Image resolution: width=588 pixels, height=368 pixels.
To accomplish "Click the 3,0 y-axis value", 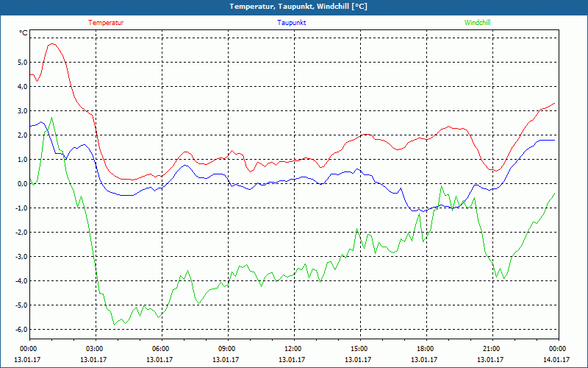I will coord(22,111).
